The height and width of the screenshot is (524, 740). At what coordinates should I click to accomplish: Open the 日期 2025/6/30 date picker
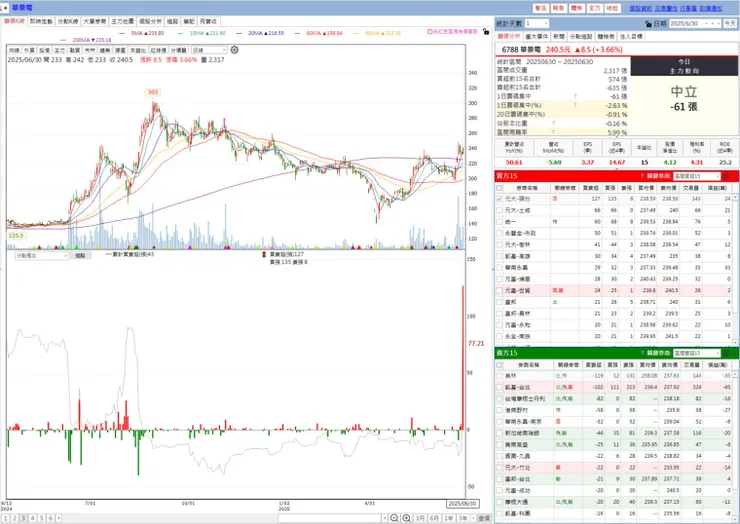pyautogui.click(x=695, y=24)
